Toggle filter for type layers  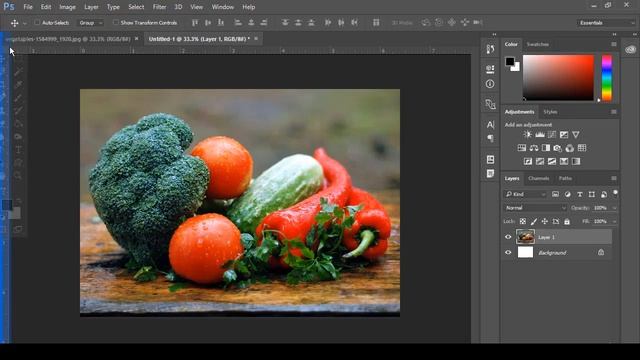[x=580, y=194]
